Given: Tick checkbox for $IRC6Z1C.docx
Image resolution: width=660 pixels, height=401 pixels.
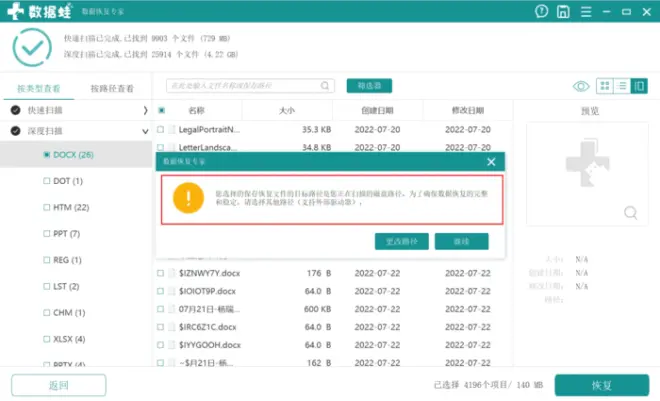Looking at the screenshot, I should pyautogui.click(x=160, y=327).
